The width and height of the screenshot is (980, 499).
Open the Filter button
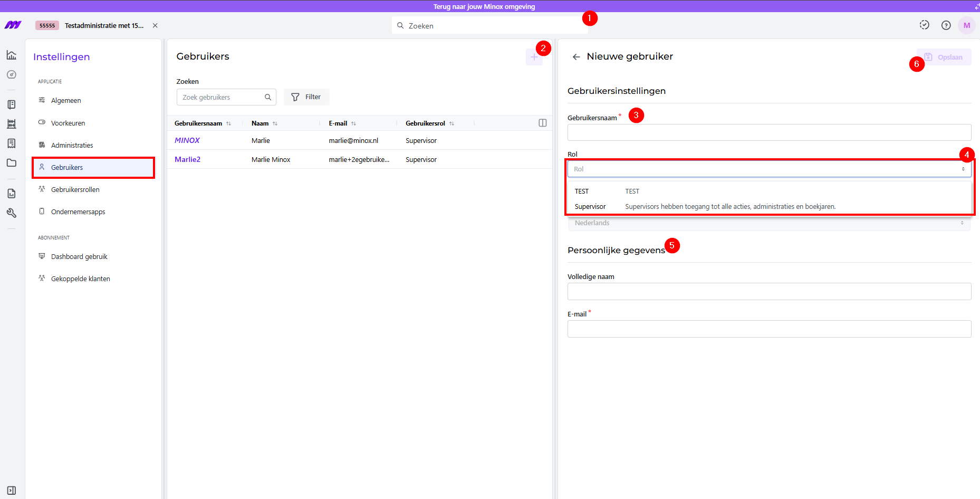click(x=306, y=97)
